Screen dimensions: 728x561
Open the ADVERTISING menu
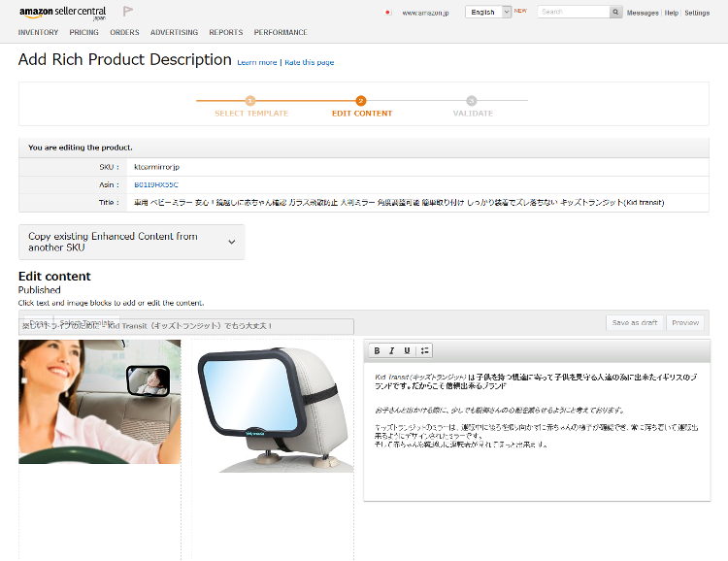pos(174,32)
